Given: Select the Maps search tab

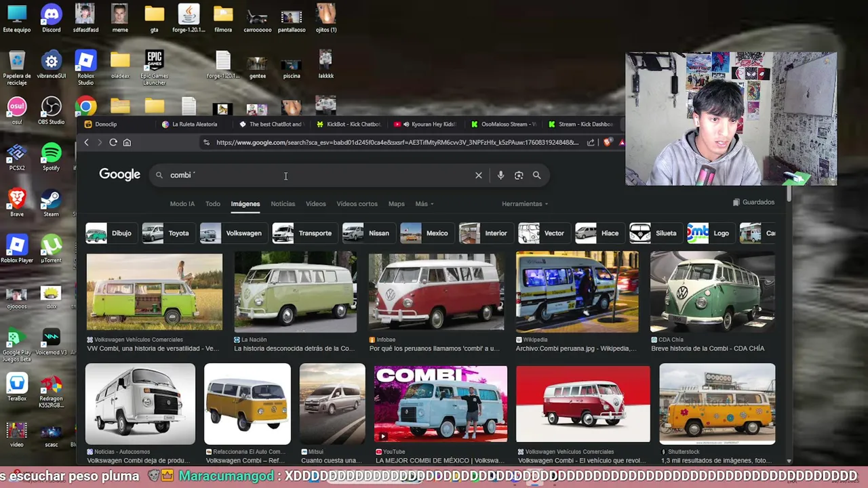Looking at the screenshot, I should pyautogui.click(x=396, y=203).
